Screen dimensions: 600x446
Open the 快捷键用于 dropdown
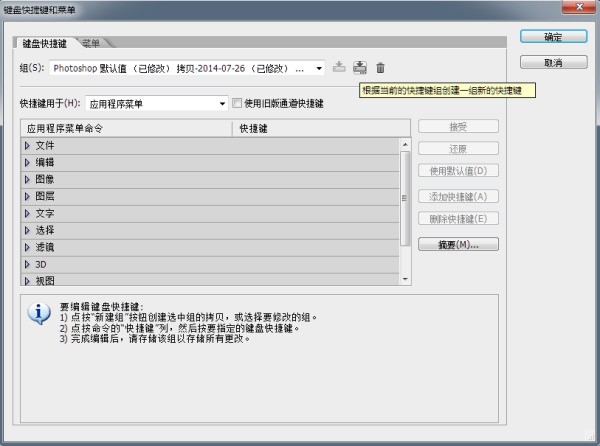222,103
